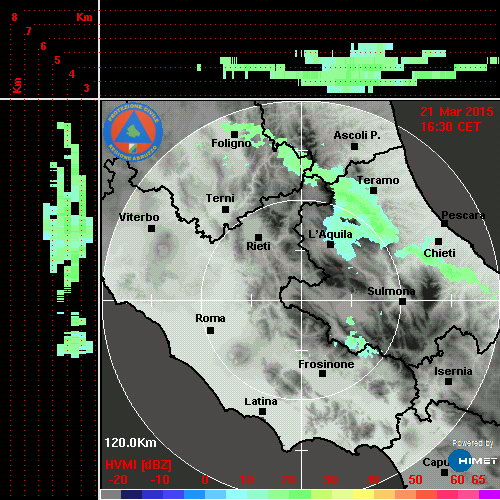Image resolution: width=500 pixels, height=500 pixels.
Task: Click the 21 Mar 2015 timestamp
Action: [457, 112]
